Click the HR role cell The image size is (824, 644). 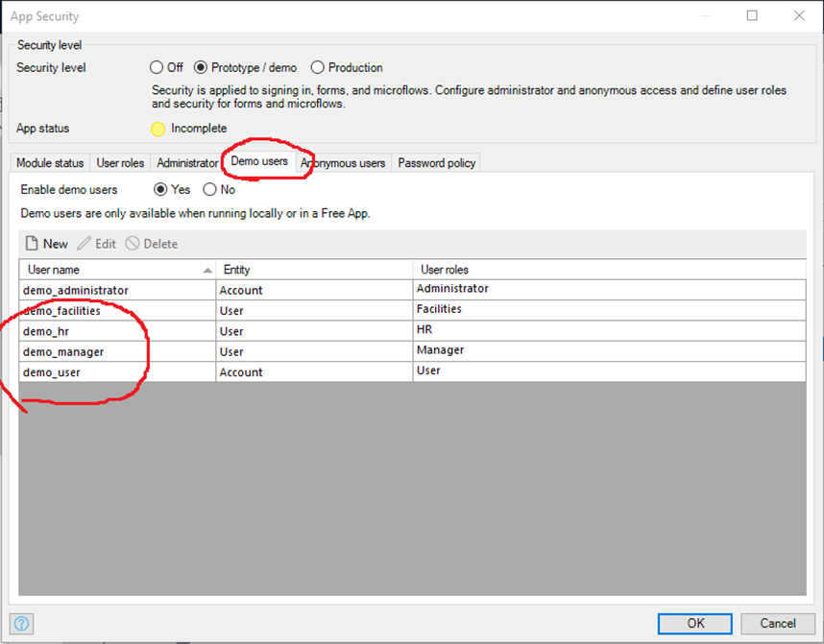pos(610,330)
